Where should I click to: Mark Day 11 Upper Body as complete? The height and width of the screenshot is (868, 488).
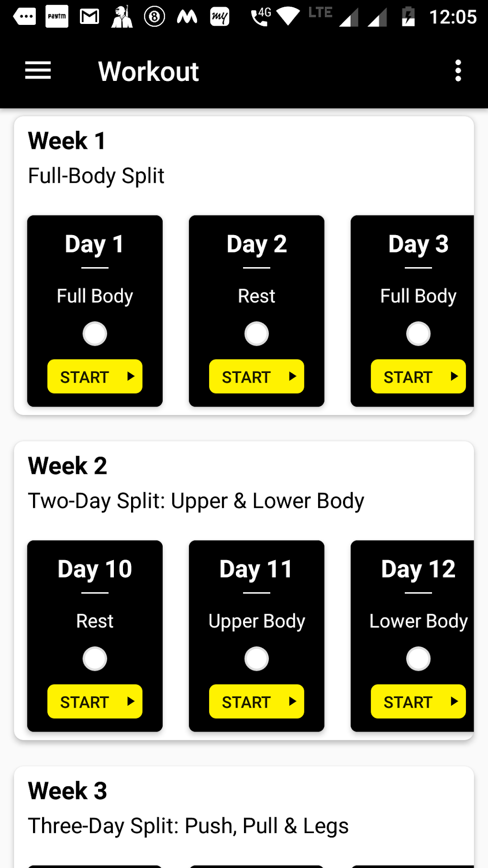coord(256,659)
